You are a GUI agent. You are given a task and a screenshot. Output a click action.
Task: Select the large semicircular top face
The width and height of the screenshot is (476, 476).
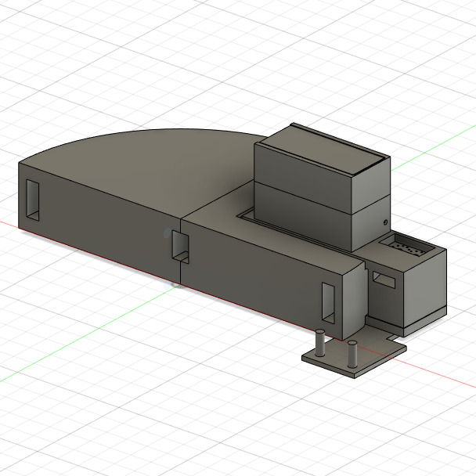[146, 170]
